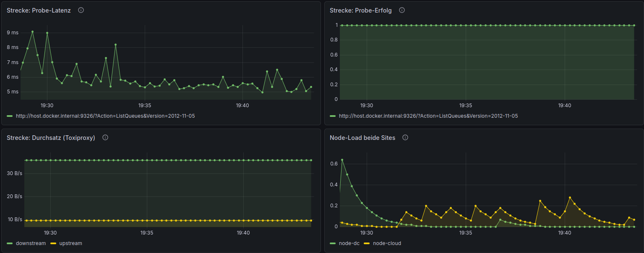Click 19:30 time label in Probe-Erfolg chart
644x253 pixels.
(x=367, y=106)
